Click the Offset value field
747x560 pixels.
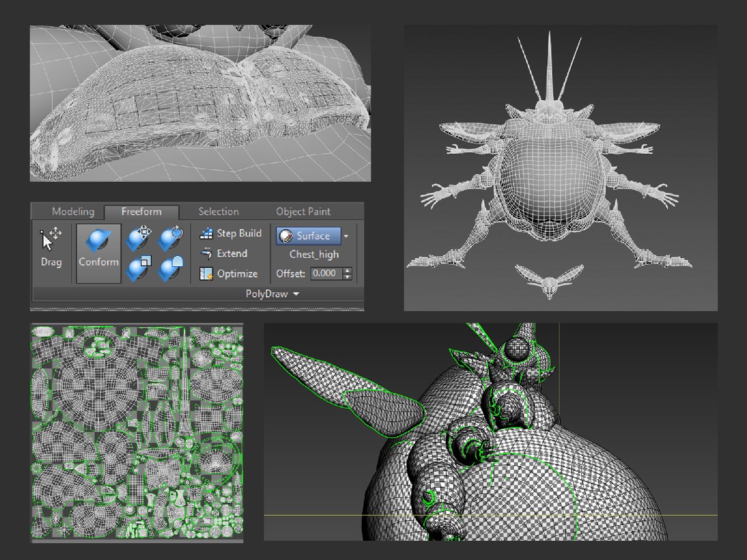tap(326, 274)
